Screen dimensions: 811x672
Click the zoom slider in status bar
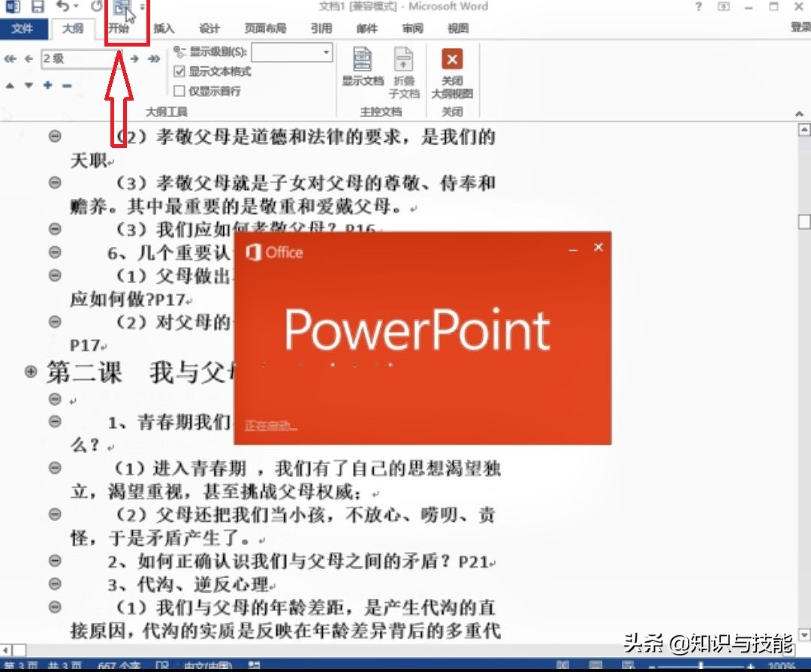pos(701,666)
